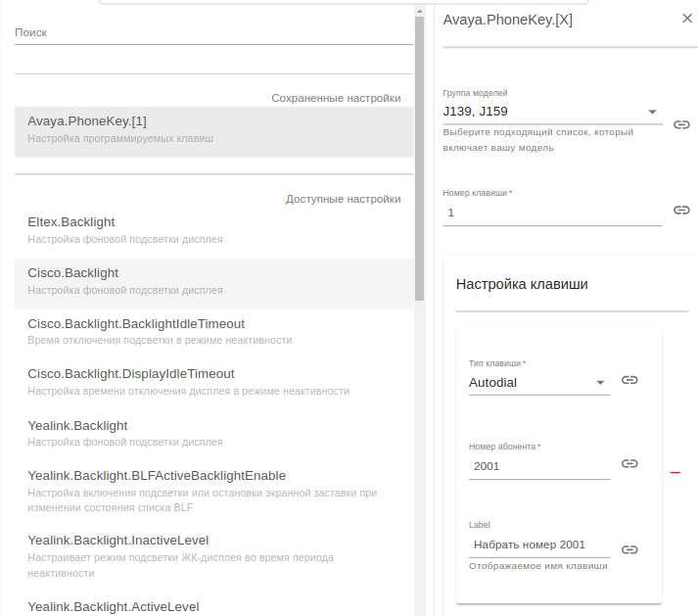Remove key setting with red minus icon
This screenshot has width=698, height=616.
pos(675,473)
